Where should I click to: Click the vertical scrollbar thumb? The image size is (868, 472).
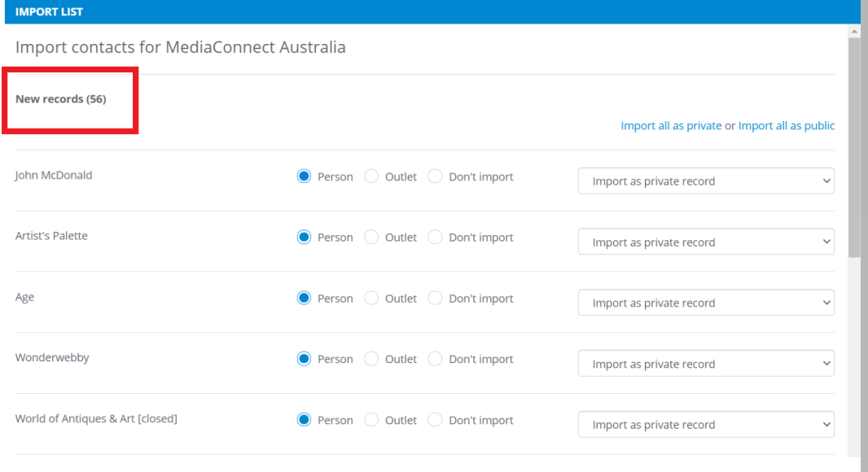pyautogui.click(x=854, y=146)
